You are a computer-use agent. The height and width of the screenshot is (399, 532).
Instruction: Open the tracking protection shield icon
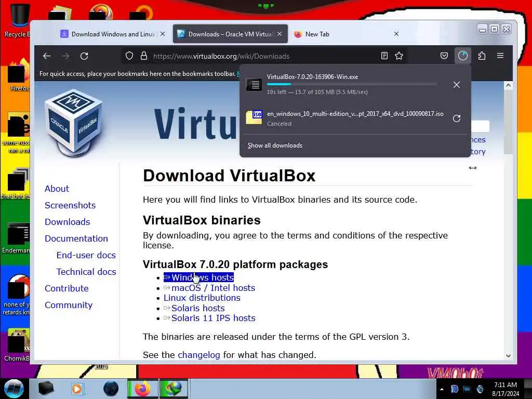pyautogui.click(x=129, y=56)
